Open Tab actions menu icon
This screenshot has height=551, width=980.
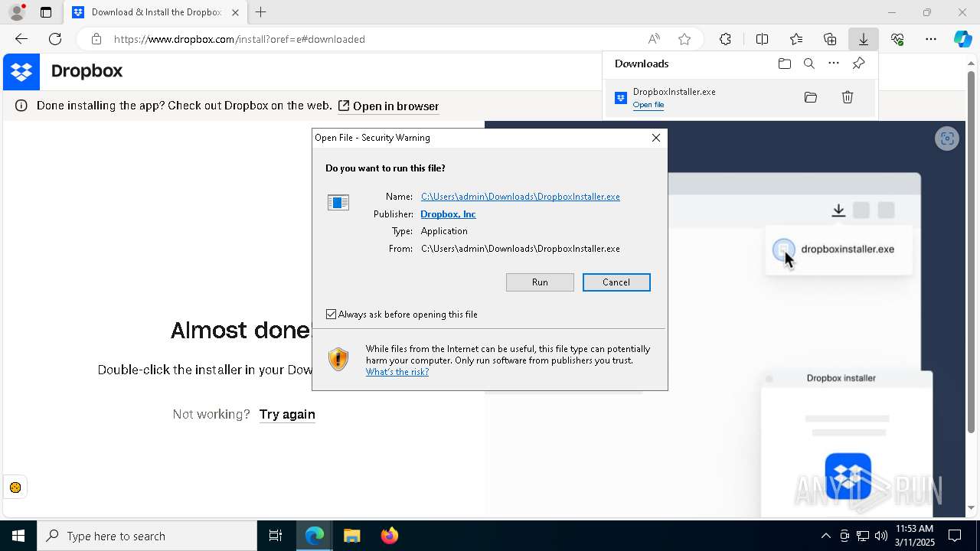pyautogui.click(x=46, y=12)
